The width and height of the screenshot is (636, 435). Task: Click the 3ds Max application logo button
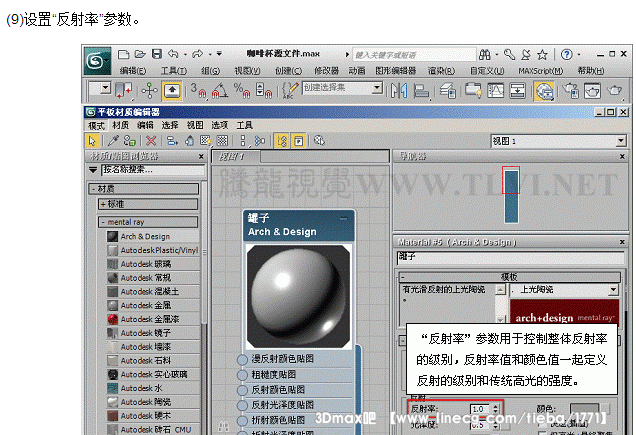click(x=97, y=61)
